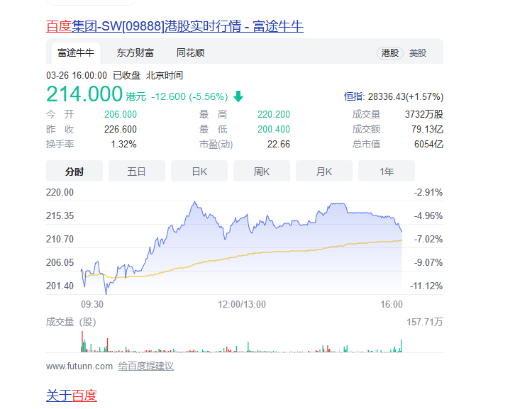Switch to the 东方财富 source tab

[135, 53]
